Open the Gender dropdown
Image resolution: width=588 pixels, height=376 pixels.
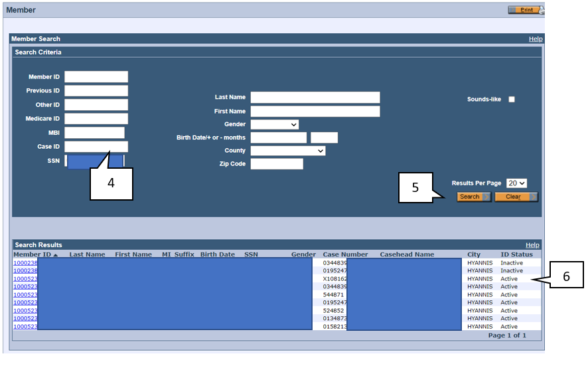[x=275, y=125]
